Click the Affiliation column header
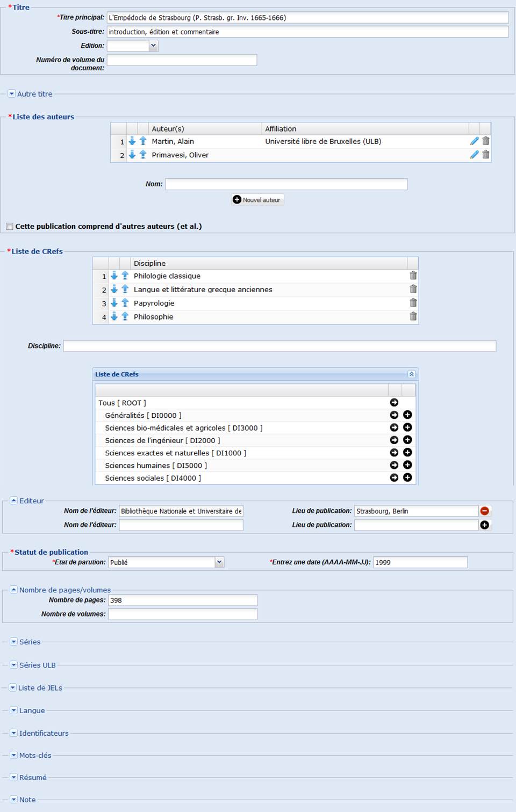This screenshot has height=812, width=516. tap(365, 128)
